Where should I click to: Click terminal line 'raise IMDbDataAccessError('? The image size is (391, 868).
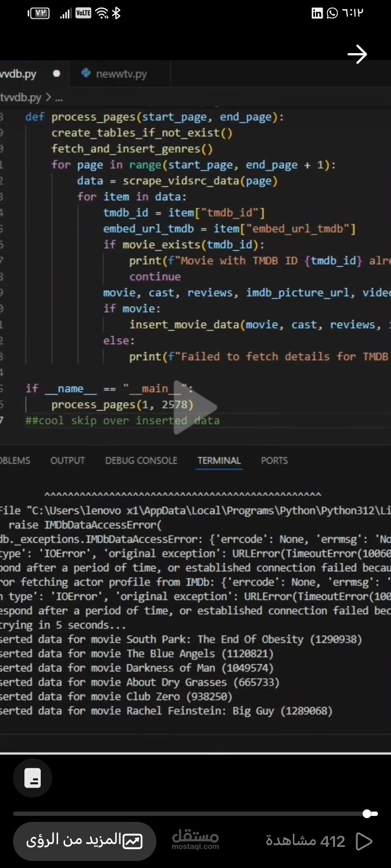pyautogui.click(x=85, y=525)
